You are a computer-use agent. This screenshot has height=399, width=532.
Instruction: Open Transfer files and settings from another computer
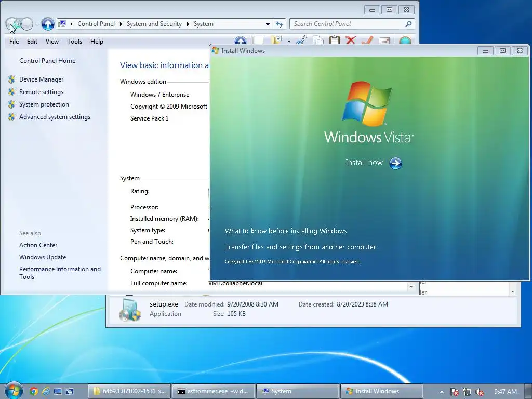300,247
